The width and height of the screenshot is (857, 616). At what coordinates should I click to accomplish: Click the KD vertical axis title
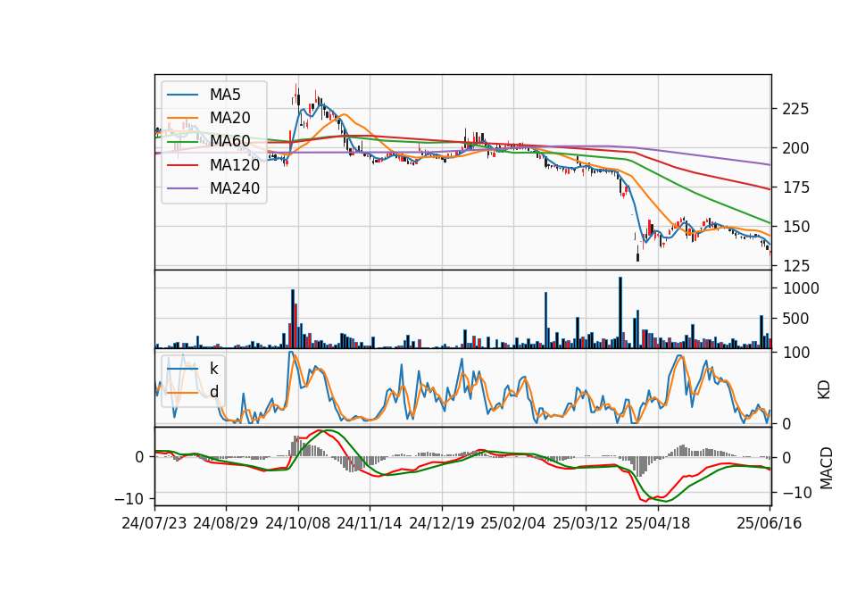tap(824, 390)
